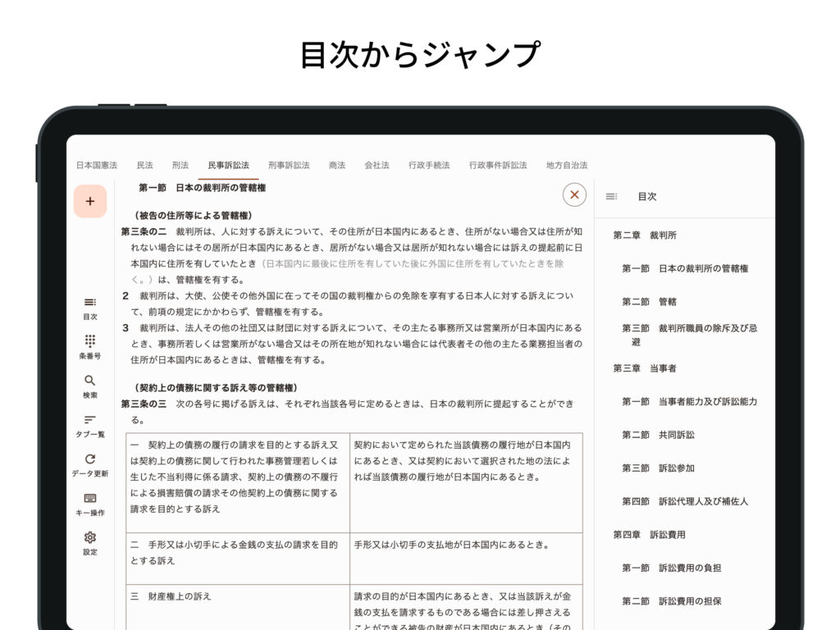Open 設定 settings gear
Viewport: 840px width, 630px height.
click(x=90, y=544)
